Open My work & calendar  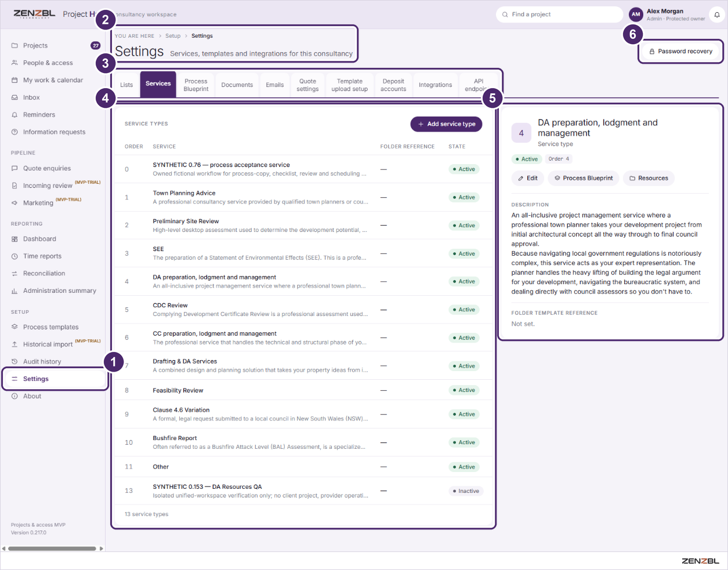tap(53, 80)
